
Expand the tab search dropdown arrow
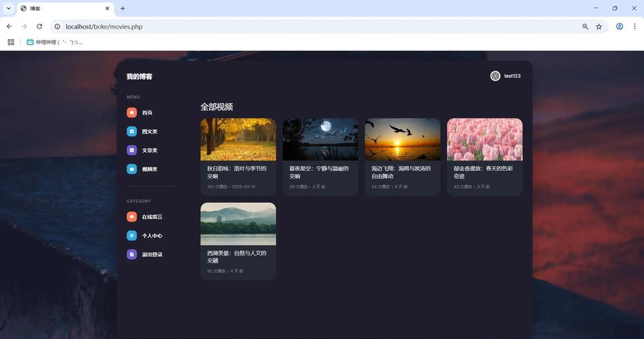coord(8,8)
